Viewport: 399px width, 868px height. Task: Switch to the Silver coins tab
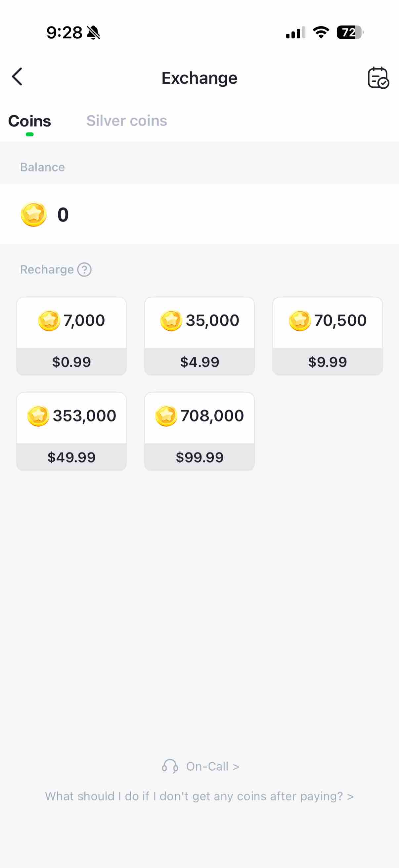tap(127, 121)
